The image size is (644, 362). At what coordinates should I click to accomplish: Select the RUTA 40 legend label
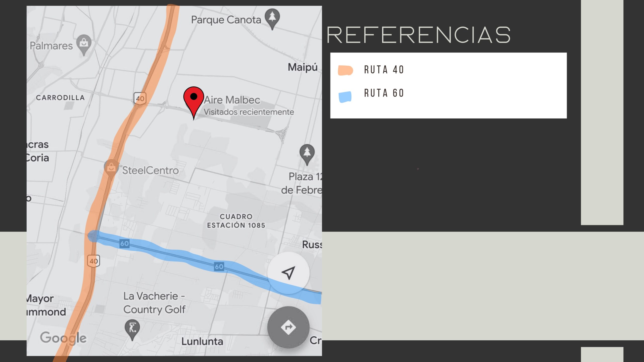point(384,70)
